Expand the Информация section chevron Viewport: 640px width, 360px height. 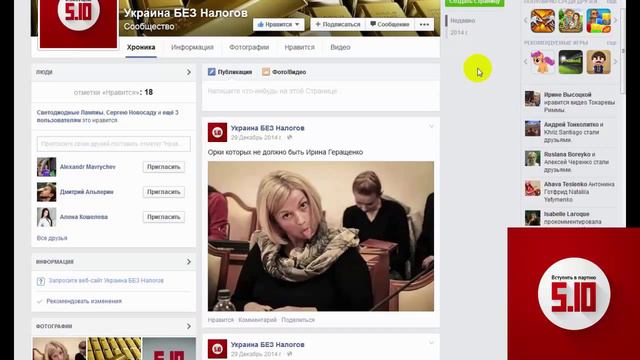click(x=189, y=262)
